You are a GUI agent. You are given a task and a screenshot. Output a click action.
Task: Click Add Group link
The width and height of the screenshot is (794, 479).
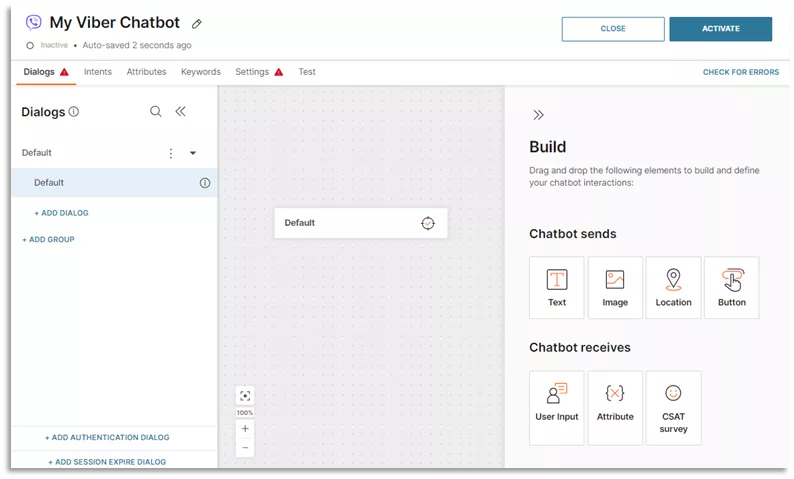(x=48, y=240)
